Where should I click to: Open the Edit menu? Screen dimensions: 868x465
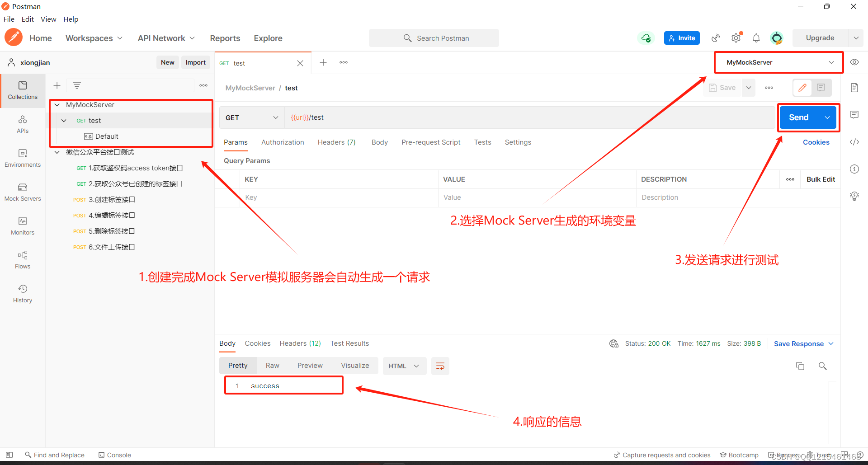[28, 19]
